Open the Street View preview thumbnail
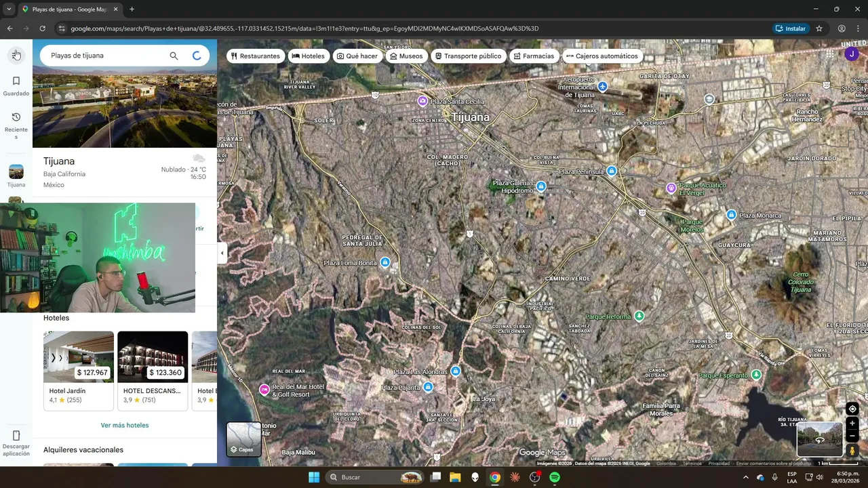 click(x=820, y=439)
